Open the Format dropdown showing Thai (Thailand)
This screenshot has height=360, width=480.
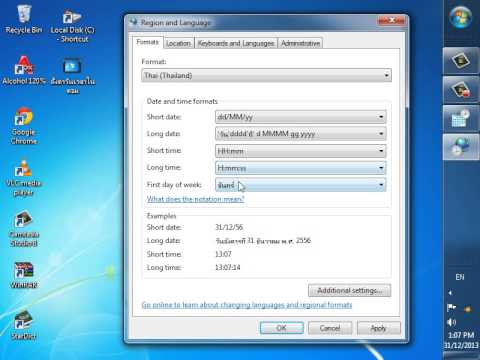266,75
